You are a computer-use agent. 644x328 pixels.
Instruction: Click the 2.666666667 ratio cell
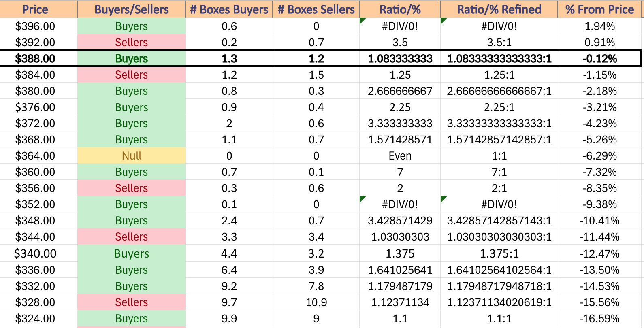tap(400, 91)
